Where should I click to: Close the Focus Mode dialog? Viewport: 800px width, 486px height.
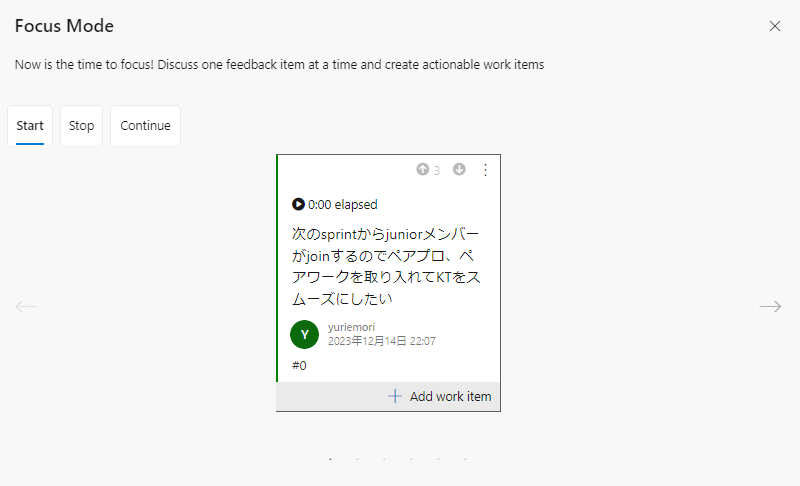774,26
